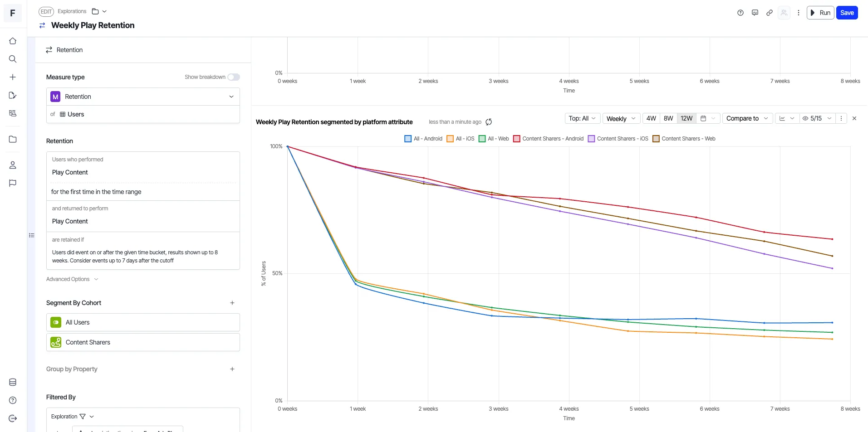
Task: Toggle the Show breakdown switch
Action: click(234, 77)
